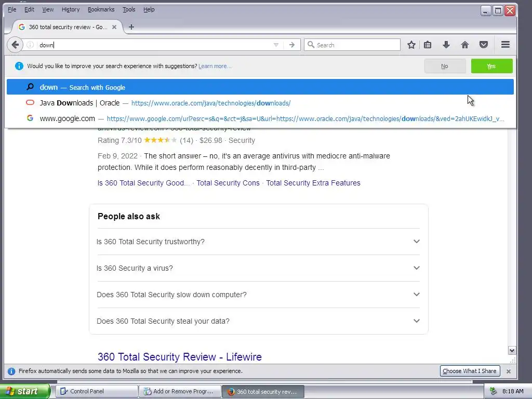
Task: Select Java Downloads | Oracle suggestion
Action: (260, 103)
